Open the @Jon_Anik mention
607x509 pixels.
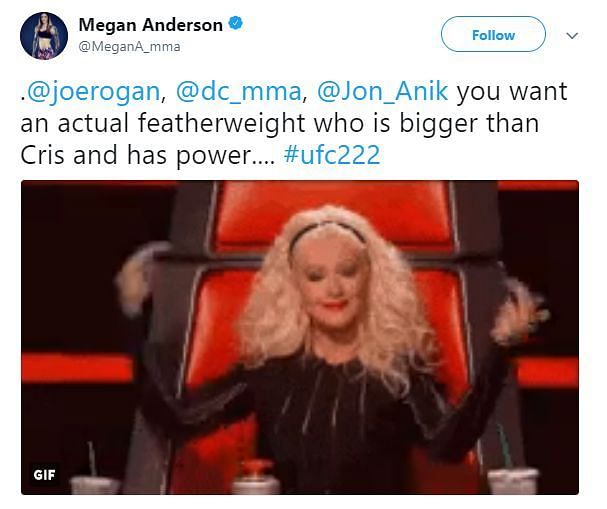382,92
